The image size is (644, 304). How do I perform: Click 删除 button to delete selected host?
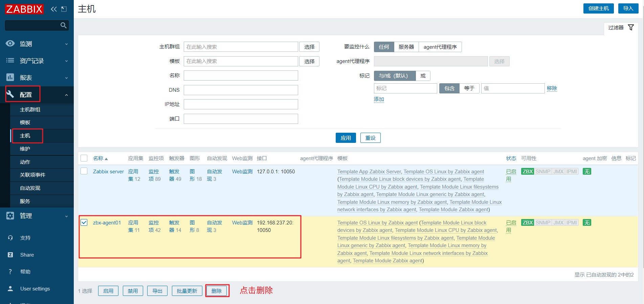217,291
